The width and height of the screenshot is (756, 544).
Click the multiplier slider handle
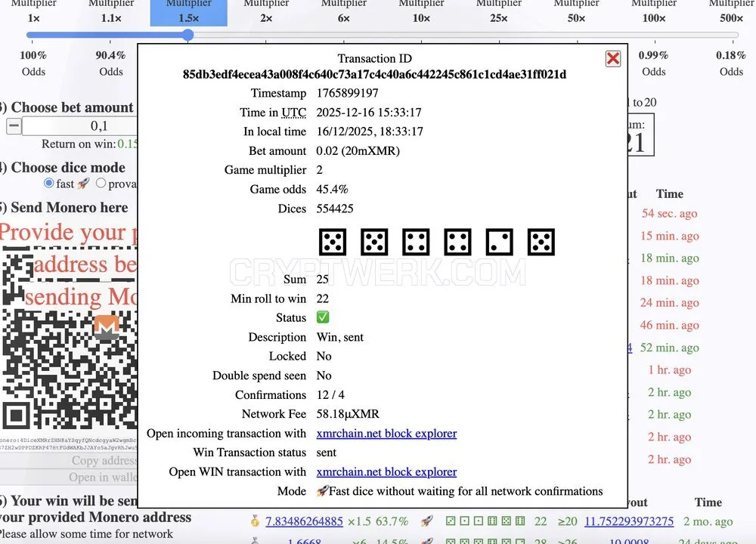point(188,35)
